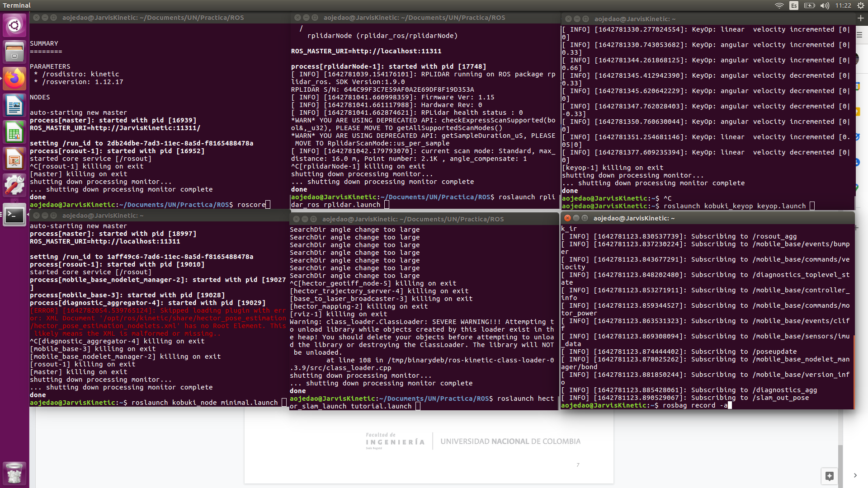Screen dimensions: 868x488
Task: Open the Ubuntu Dash from the launcher
Action: pyautogui.click(x=14, y=25)
